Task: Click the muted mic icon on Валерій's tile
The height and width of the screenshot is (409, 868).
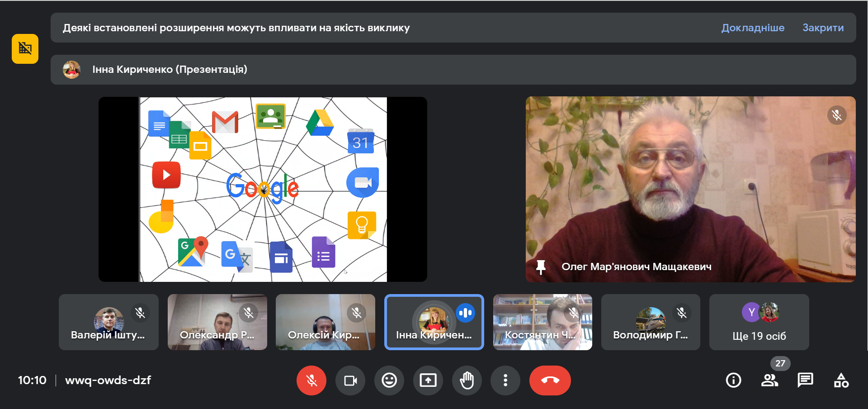Action: click(140, 313)
